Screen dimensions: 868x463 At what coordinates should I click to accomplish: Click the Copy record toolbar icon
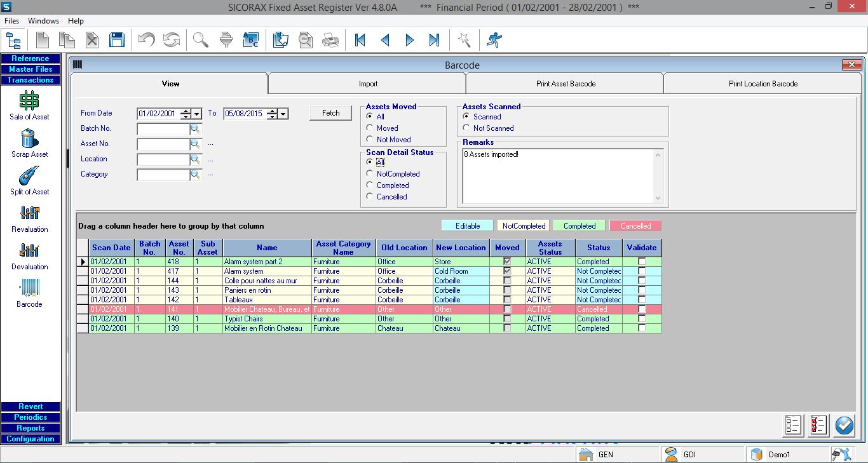tap(67, 41)
